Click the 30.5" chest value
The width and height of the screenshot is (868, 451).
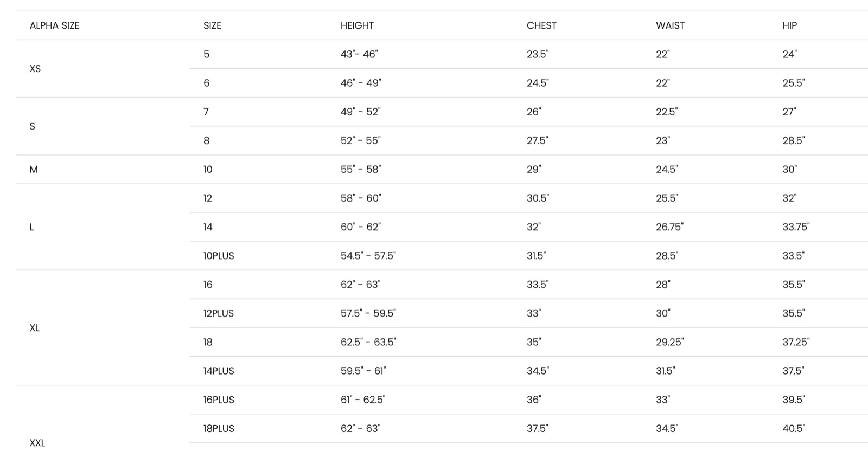[x=538, y=198]
